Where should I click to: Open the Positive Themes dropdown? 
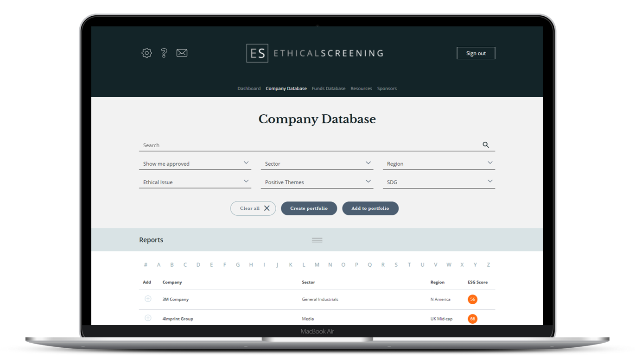click(x=317, y=182)
